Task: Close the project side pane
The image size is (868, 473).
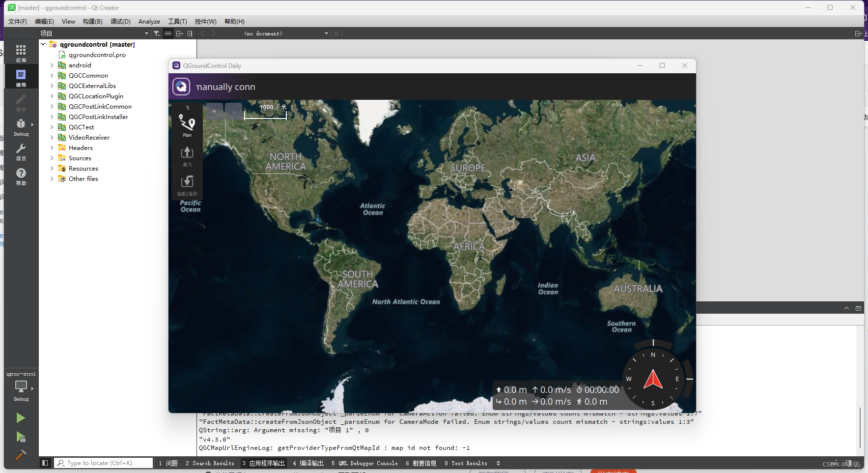Action: point(190,33)
